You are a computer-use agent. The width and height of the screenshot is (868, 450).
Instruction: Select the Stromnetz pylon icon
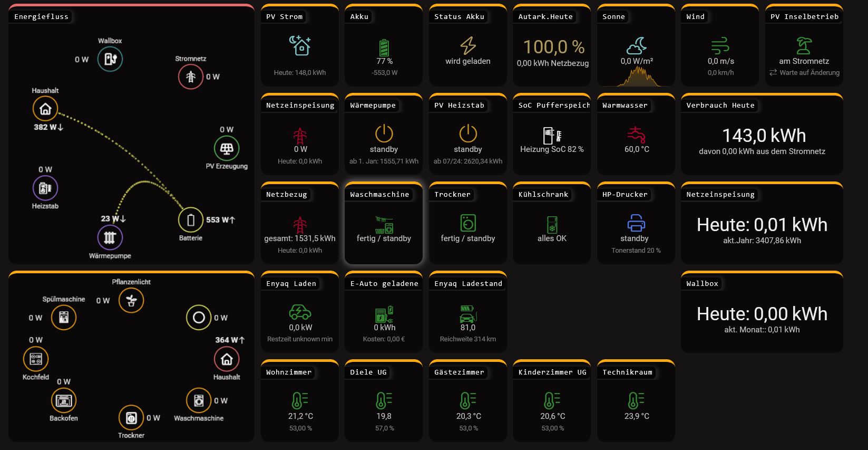(x=190, y=77)
